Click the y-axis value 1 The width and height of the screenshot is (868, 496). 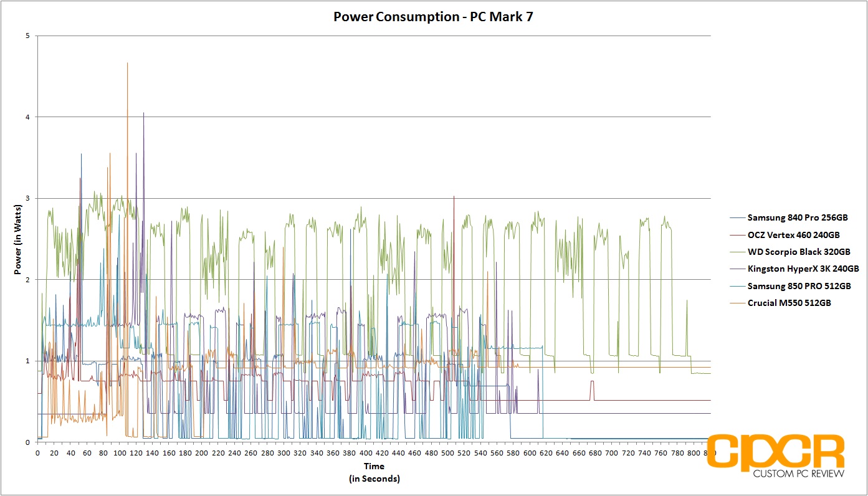click(x=27, y=361)
